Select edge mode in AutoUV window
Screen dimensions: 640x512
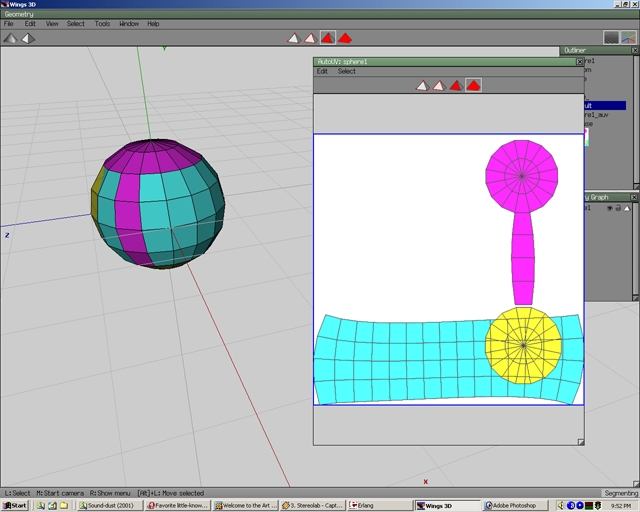point(439,85)
